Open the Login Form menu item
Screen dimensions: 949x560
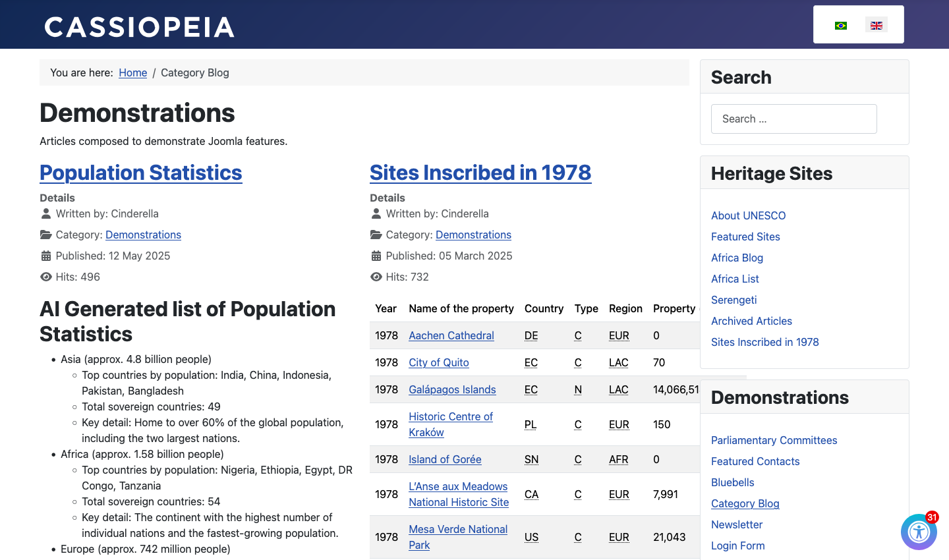(737, 546)
